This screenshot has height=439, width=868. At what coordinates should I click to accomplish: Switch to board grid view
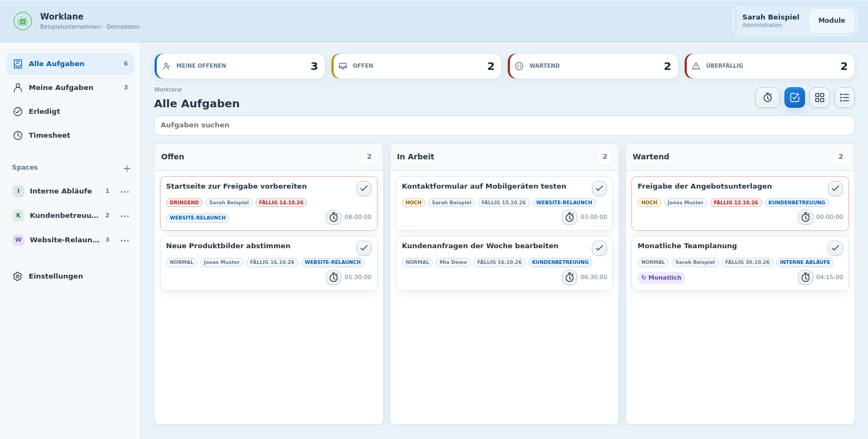pyautogui.click(x=820, y=98)
